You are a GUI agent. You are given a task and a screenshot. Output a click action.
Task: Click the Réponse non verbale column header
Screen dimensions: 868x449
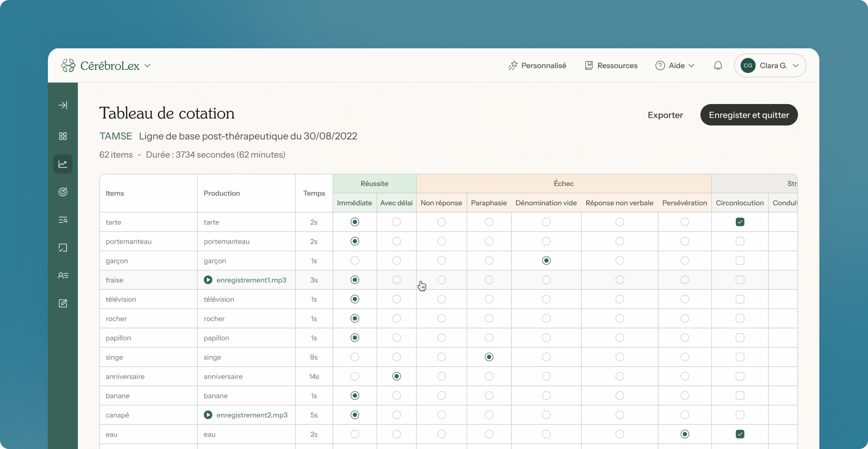pyautogui.click(x=619, y=203)
